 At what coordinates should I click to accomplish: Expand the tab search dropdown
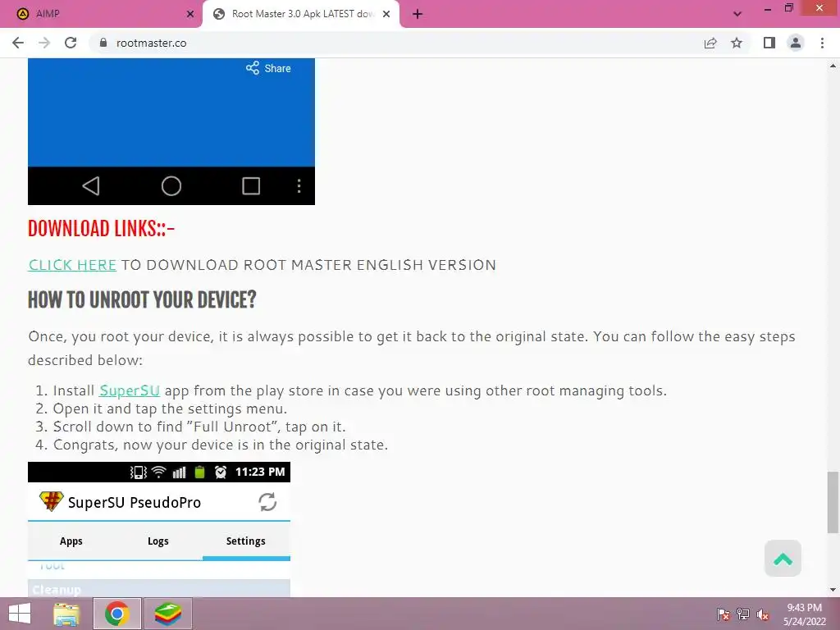point(737,15)
